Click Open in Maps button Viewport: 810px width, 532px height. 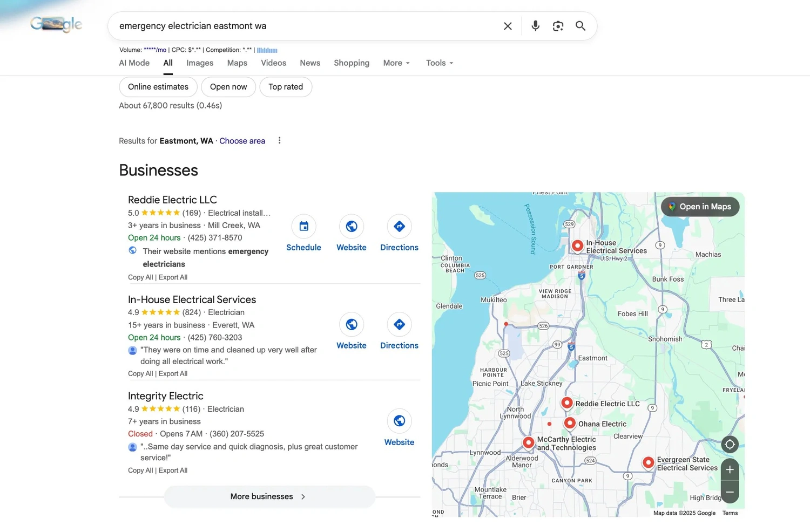click(x=700, y=207)
